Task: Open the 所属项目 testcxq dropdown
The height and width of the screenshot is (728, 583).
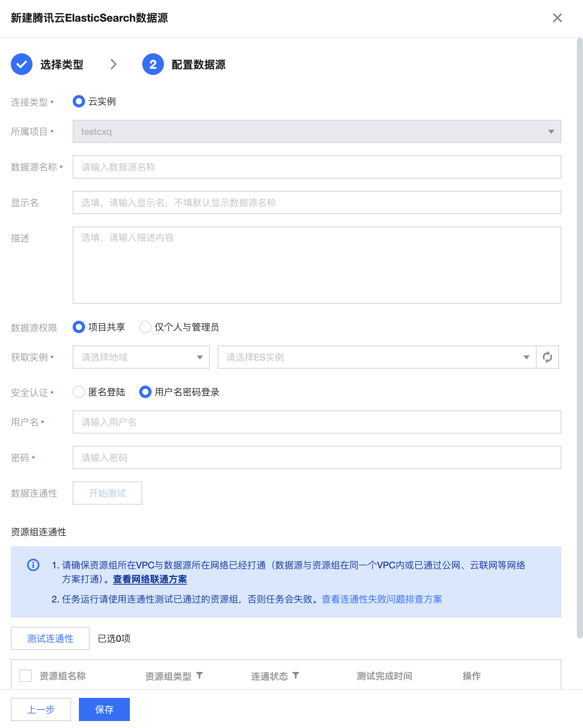Action: pos(317,131)
